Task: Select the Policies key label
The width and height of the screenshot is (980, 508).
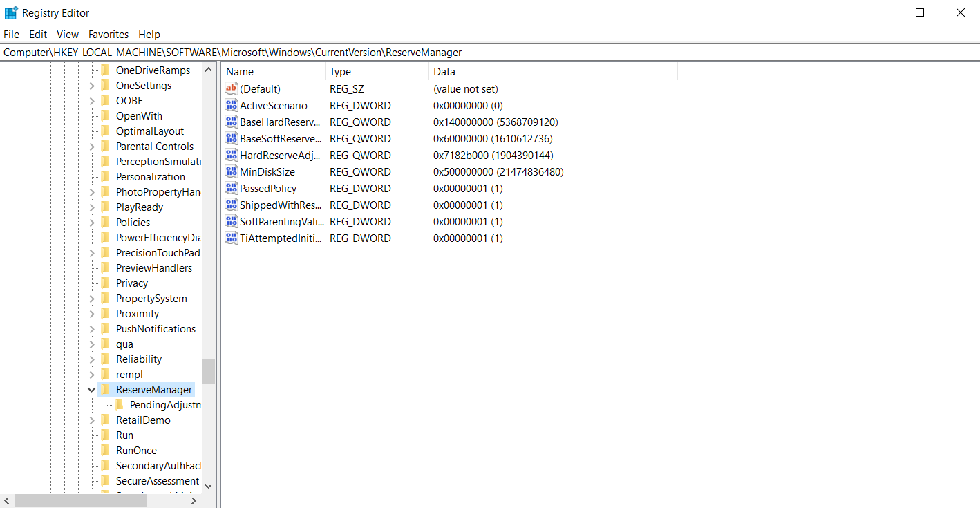Action: pos(133,222)
